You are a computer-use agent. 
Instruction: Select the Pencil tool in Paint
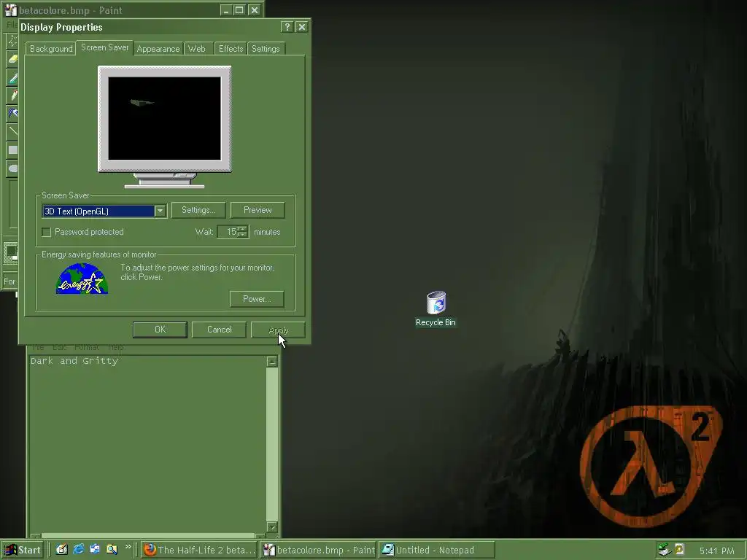point(12,95)
